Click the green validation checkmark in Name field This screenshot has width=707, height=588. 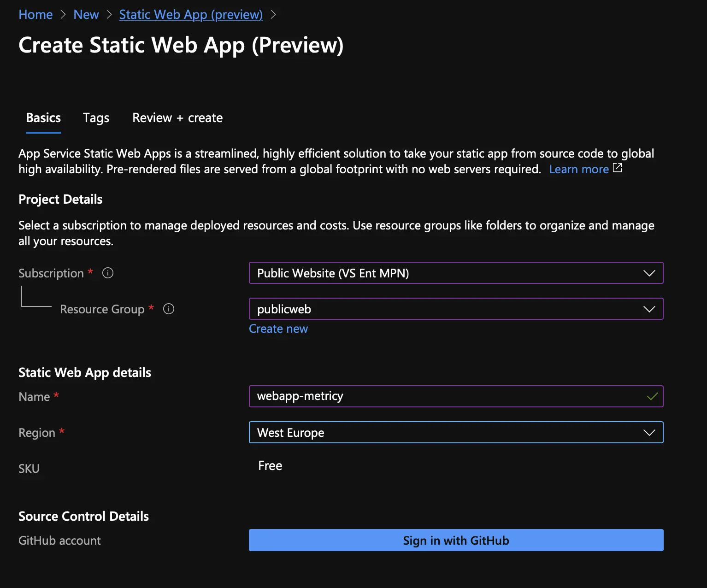coord(652,396)
